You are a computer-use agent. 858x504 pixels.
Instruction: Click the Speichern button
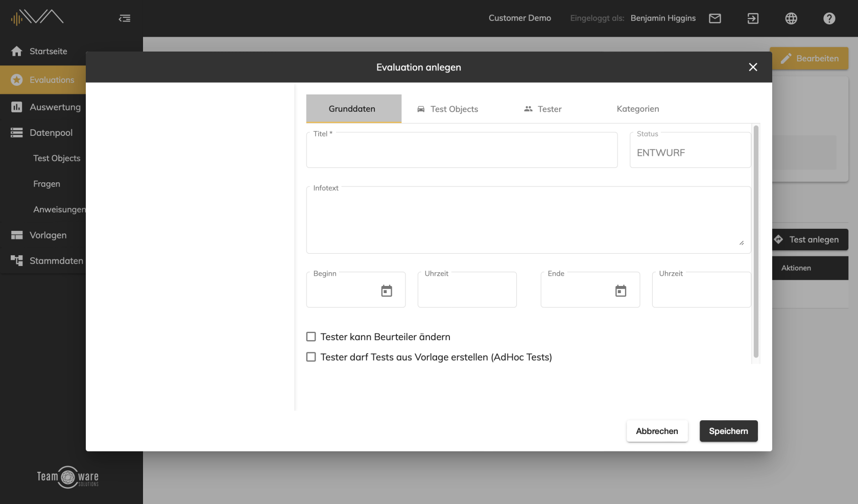point(729,431)
